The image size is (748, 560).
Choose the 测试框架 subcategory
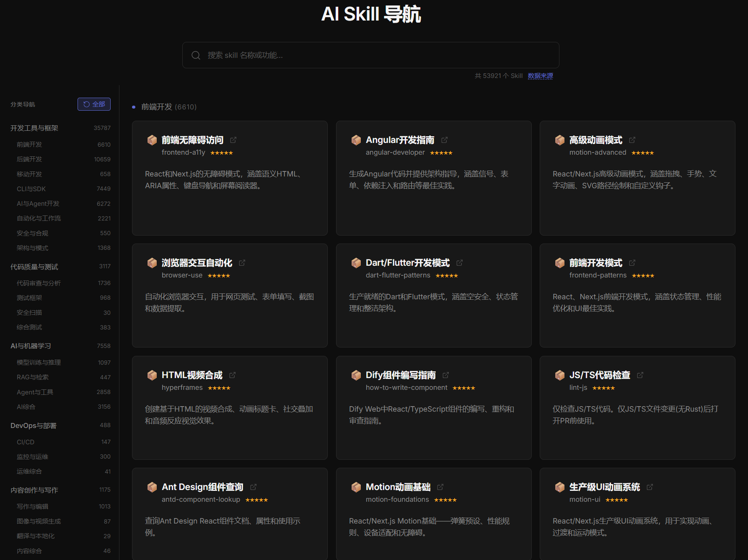coord(63,298)
